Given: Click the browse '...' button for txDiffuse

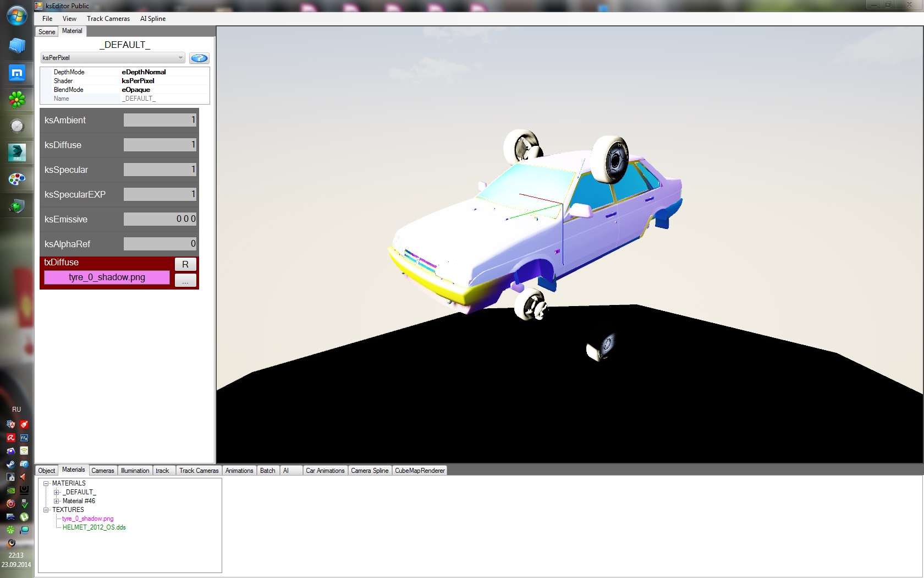Looking at the screenshot, I should tap(185, 281).
